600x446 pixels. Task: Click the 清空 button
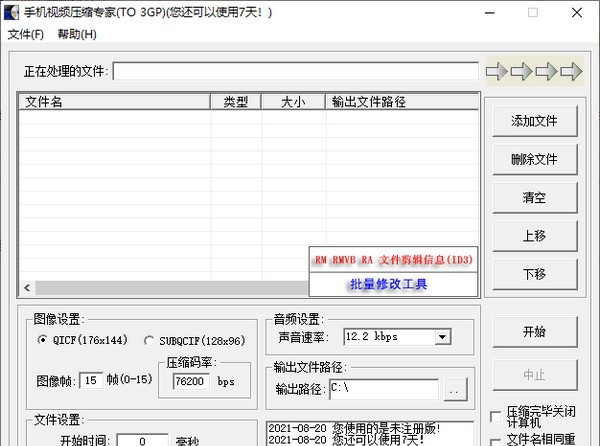535,198
